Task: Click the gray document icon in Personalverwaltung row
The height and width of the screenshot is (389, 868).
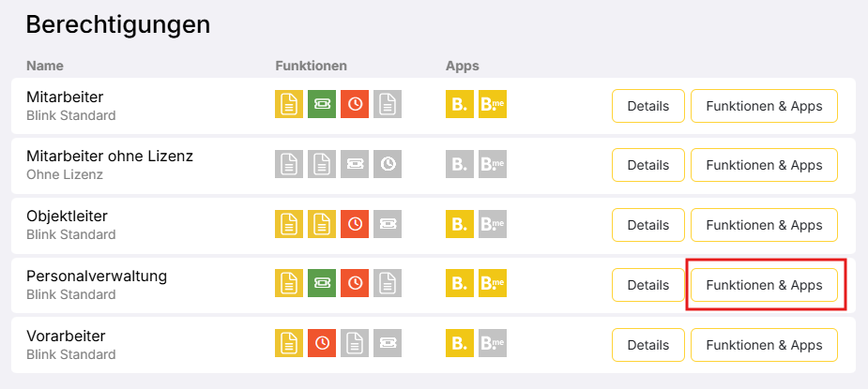Action: [388, 283]
